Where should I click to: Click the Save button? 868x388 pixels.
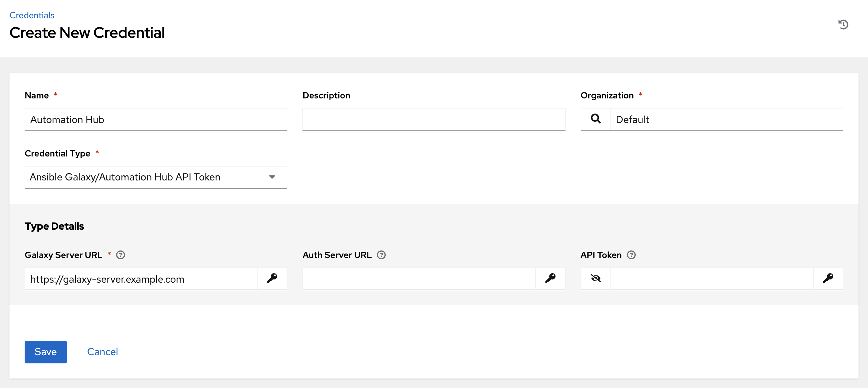45,351
